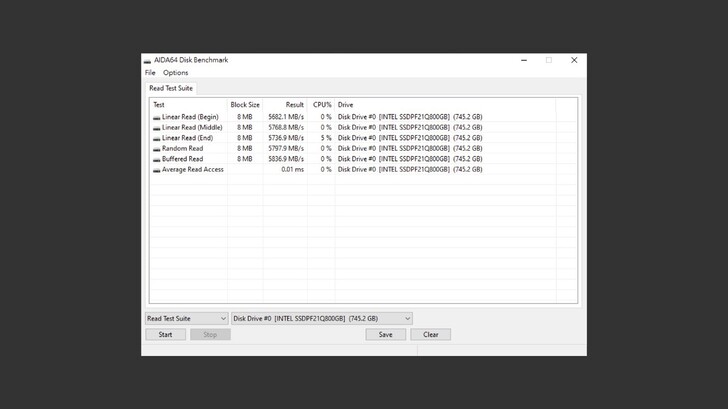Expand the Disk Drive #0 selection dropdown
This screenshot has width=728, height=409.
(x=321, y=319)
